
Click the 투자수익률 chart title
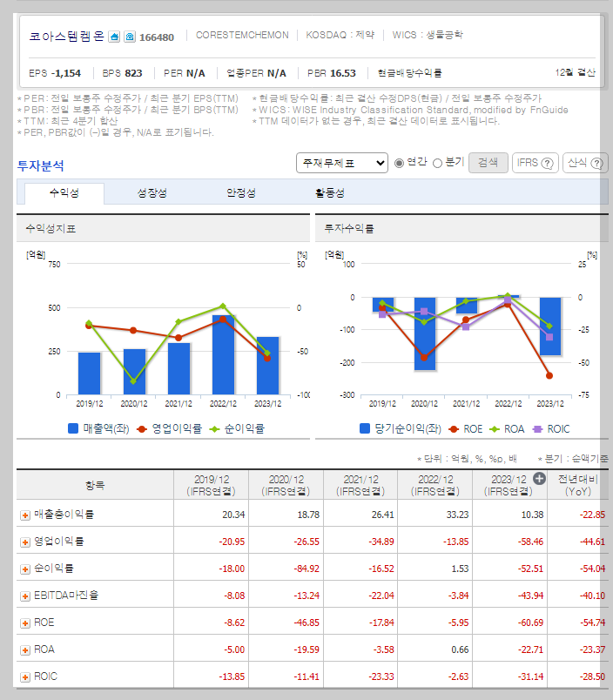(x=349, y=229)
